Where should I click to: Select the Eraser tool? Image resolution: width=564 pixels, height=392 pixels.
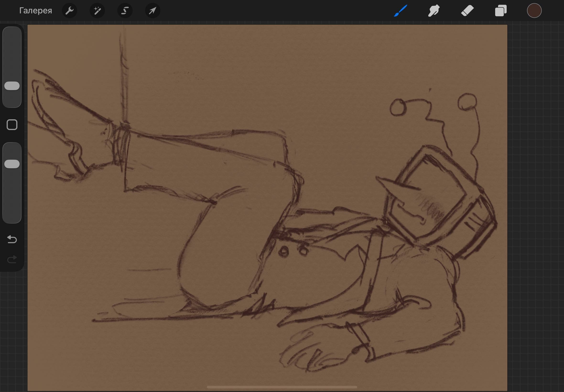coord(467,11)
